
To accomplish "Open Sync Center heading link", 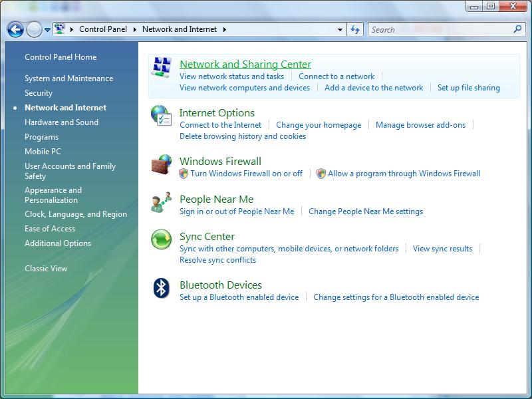I will pyautogui.click(x=207, y=237).
